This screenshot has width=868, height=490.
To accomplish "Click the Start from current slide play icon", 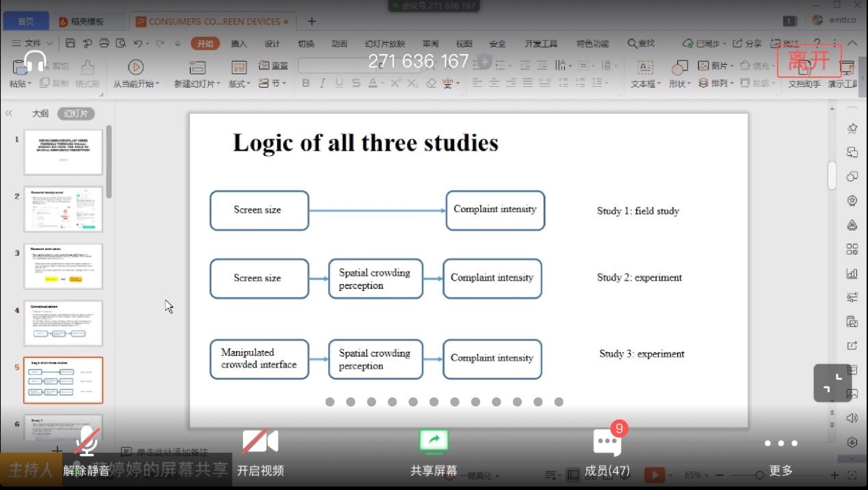I will tap(135, 67).
